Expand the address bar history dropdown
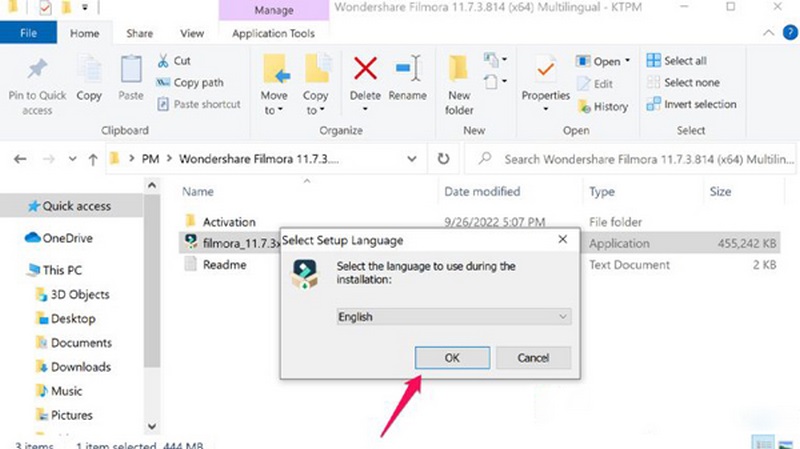The height and width of the screenshot is (449, 800). pyautogui.click(x=412, y=159)
